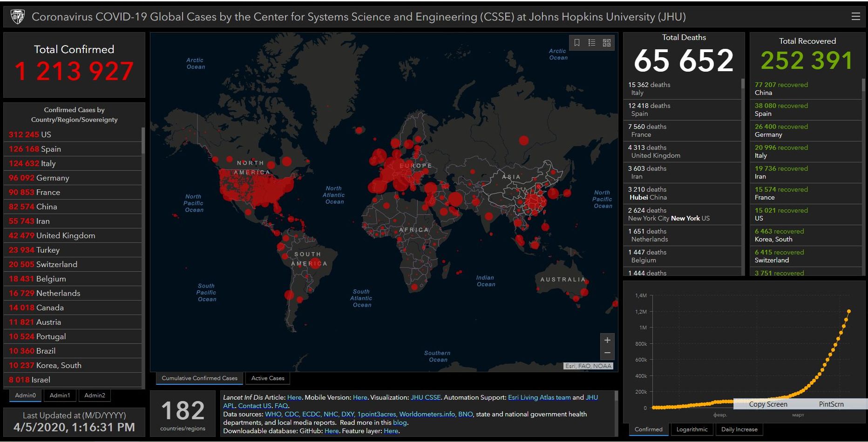Select 2 624 deaths New York City entry
Screen dimensions: 868x442
pyautogui.click(x=682, y=214)
